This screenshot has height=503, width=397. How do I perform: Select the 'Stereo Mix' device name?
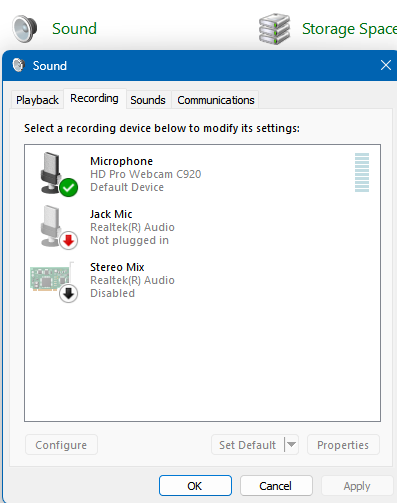117,267
